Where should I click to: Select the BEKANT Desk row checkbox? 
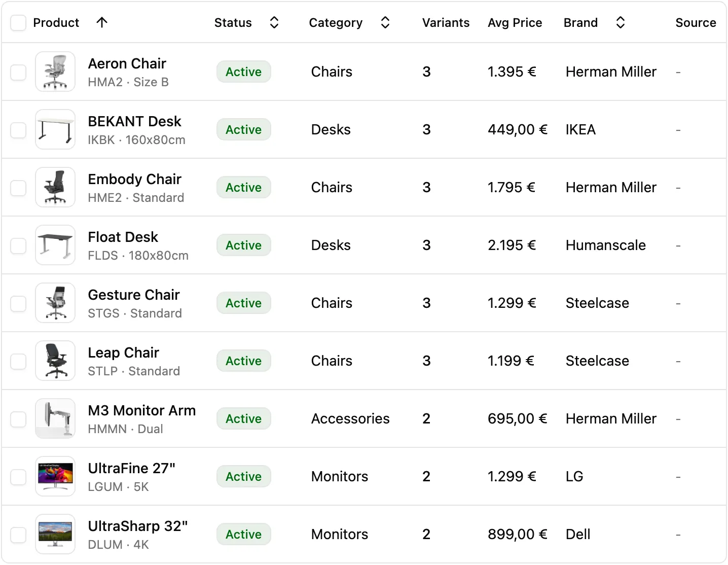[x=18, y=130]
